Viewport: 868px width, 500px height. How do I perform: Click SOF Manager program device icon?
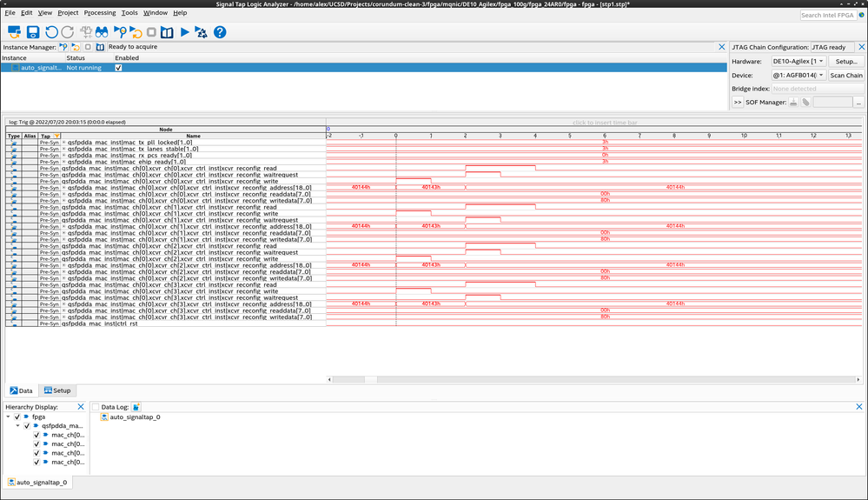pos(793,103)
